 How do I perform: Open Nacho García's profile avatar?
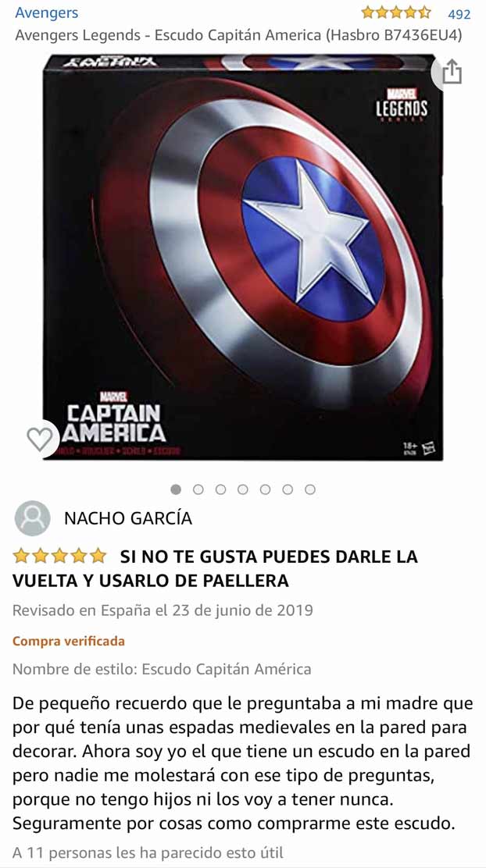[32, 518]
